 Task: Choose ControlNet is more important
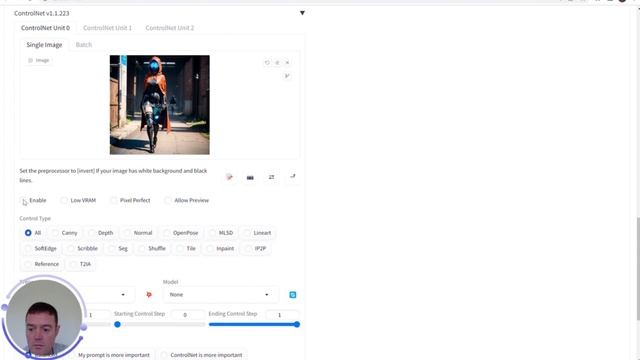[202, 355]
